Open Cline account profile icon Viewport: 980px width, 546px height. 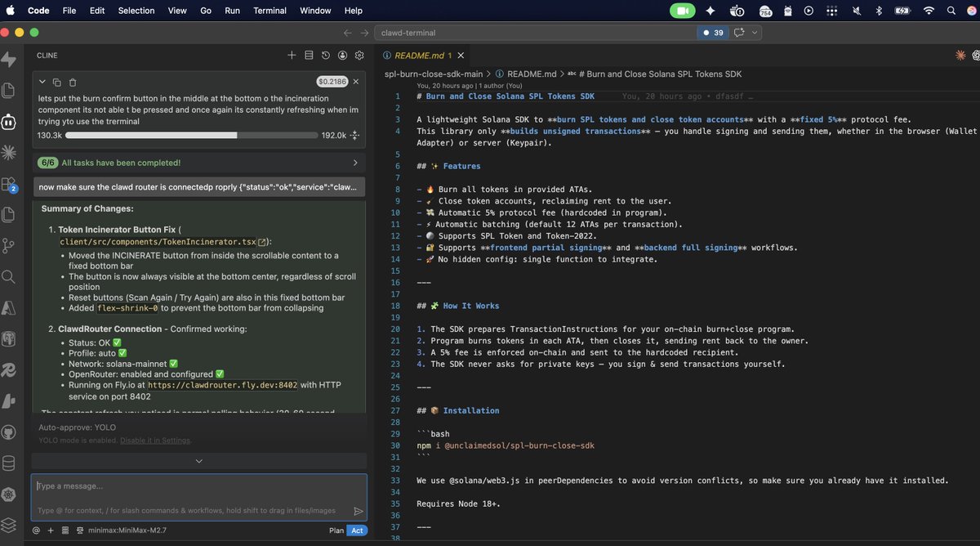[x=342, y=56]
